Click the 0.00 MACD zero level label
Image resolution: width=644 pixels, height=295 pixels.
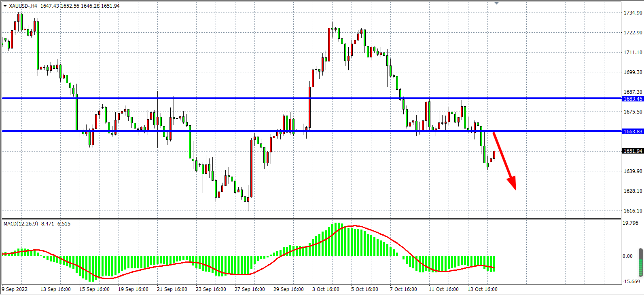(x=628, y=256)
